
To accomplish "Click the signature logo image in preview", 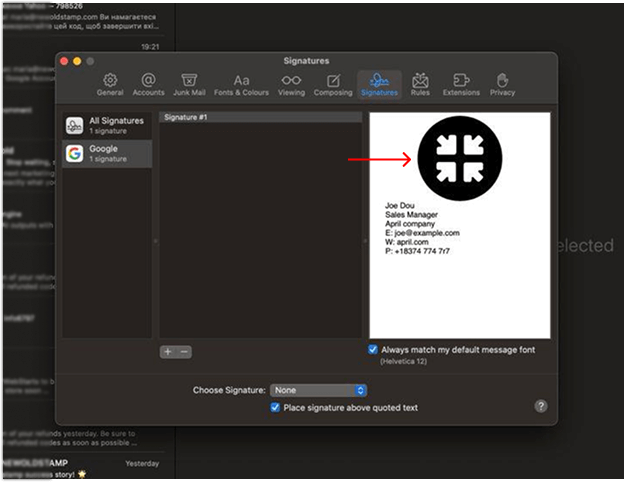I will point(460,158).
